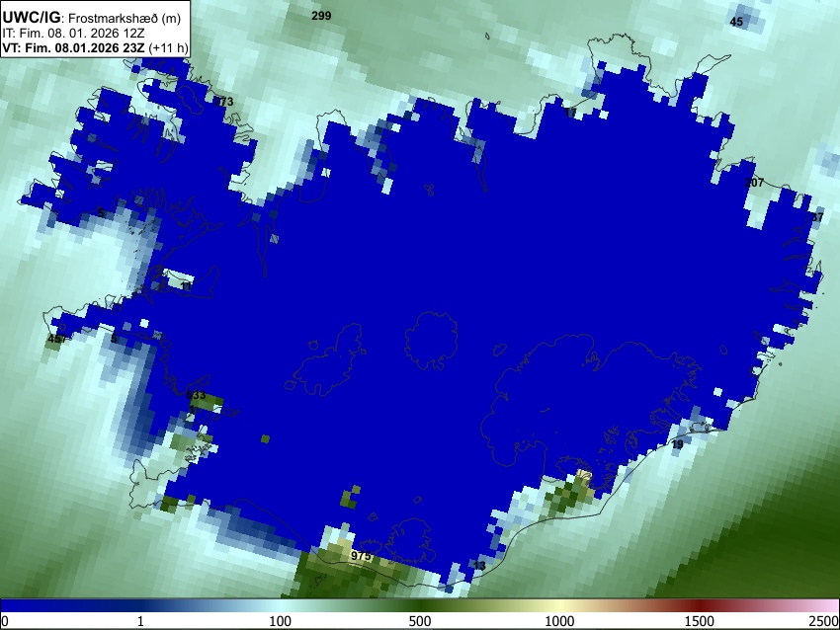
Task: Select the map value label 457
Action: [57, 339]
